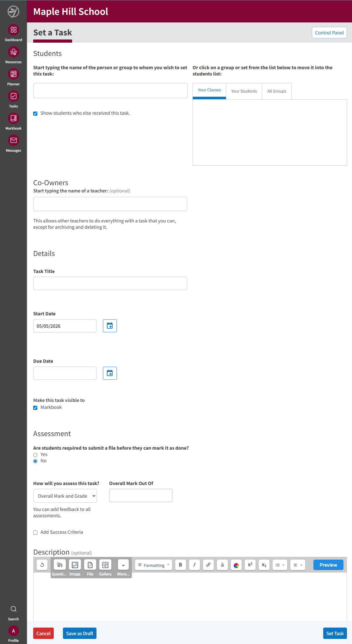Apply subscript formatting

point(264,565)
